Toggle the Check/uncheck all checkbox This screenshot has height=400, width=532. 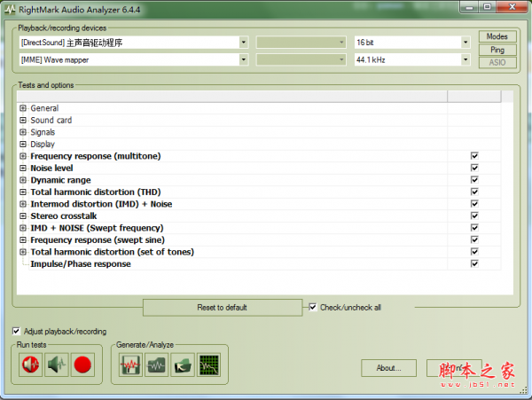coord(312,308)
